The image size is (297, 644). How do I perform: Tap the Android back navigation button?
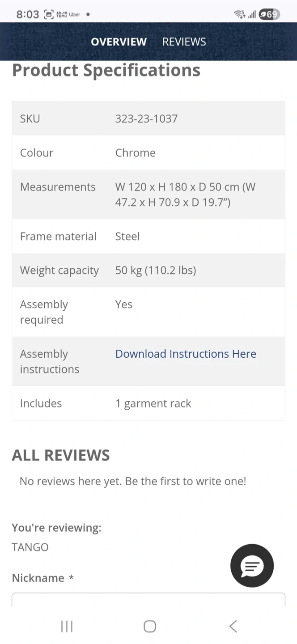coord(233,626)
